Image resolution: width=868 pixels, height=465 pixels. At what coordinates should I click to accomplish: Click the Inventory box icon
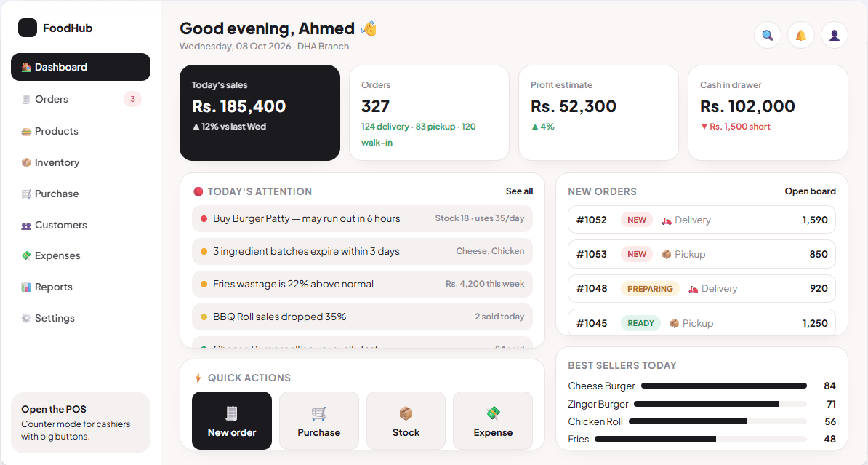pos(26,162)
